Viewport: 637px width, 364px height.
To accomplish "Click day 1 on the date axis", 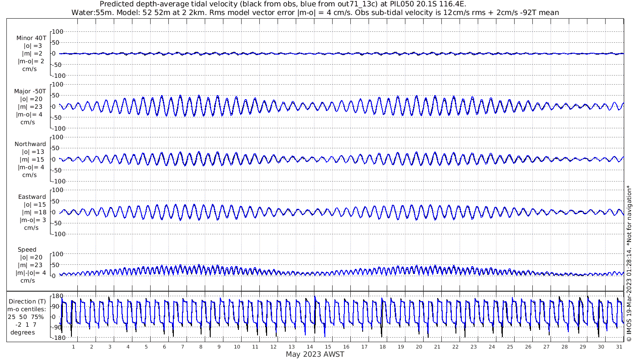I will [x=73, y=347].
